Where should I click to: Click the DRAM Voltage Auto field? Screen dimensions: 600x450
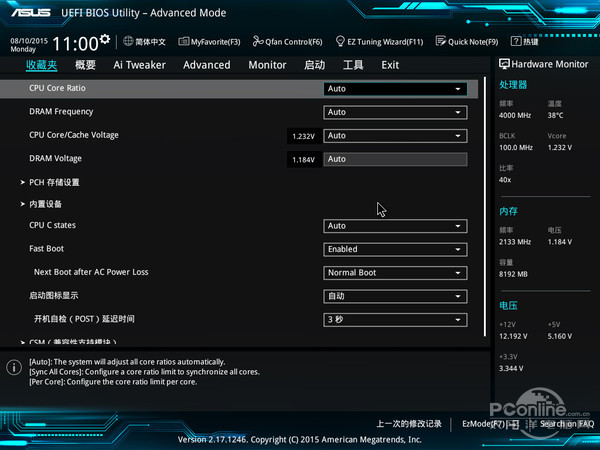click(395, 159)
